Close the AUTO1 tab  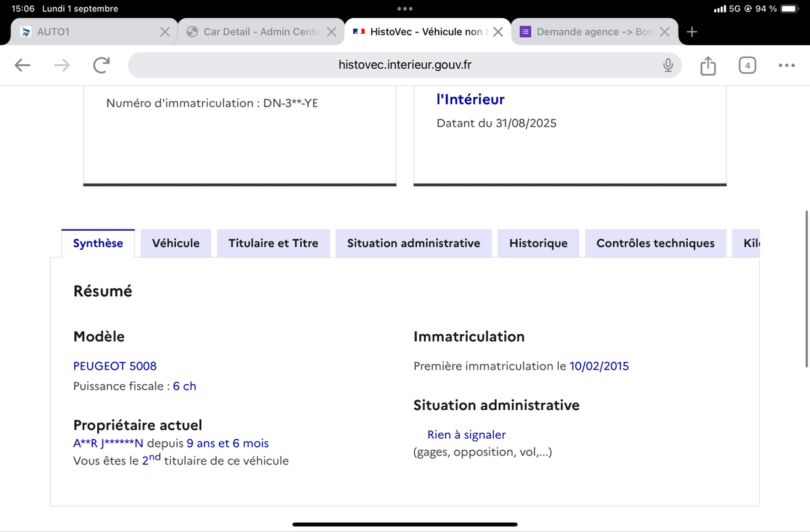pyautogui.click(x=165, y=32)
